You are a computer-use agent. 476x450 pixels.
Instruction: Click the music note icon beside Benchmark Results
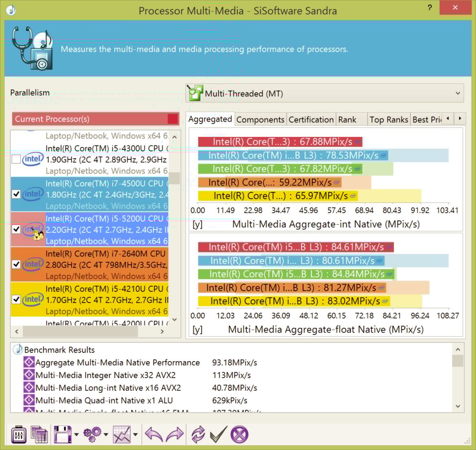(18, 349)
